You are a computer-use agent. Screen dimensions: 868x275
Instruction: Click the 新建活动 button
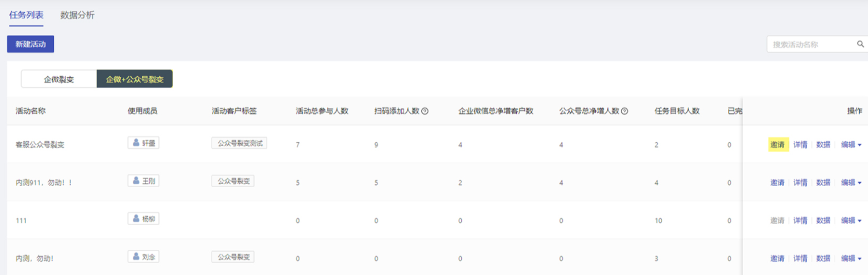[x=31, y=44]
